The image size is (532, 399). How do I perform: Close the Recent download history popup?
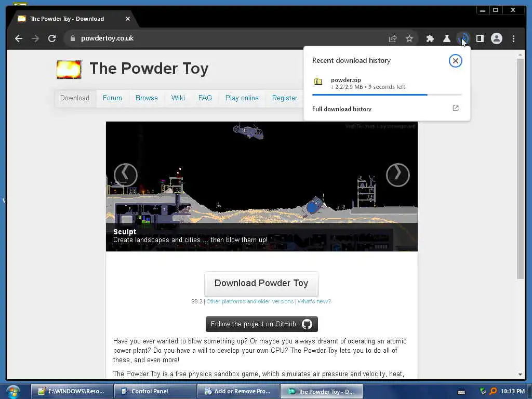point(455,61)
